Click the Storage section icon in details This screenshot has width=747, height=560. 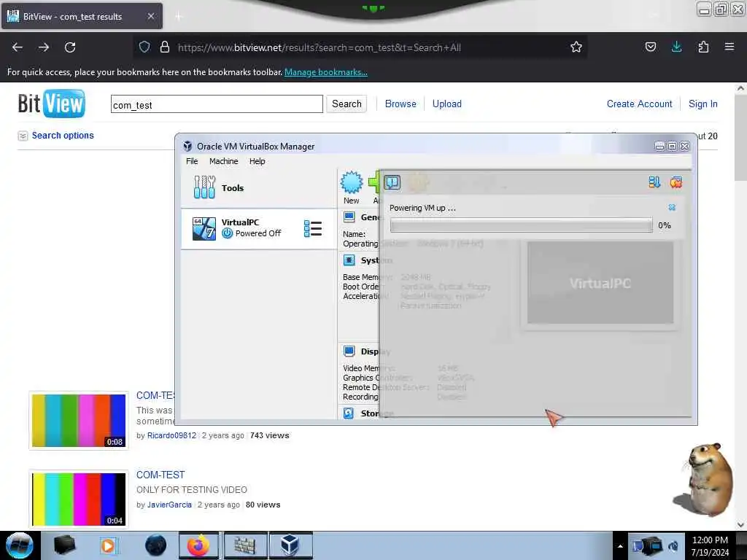tap(349, 413)
